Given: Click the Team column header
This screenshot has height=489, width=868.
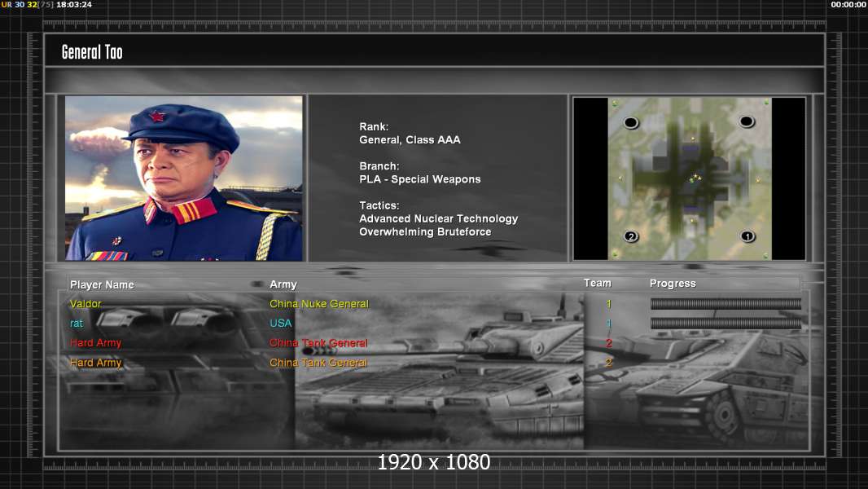Looking at the screenshot, I should point(597,283).
